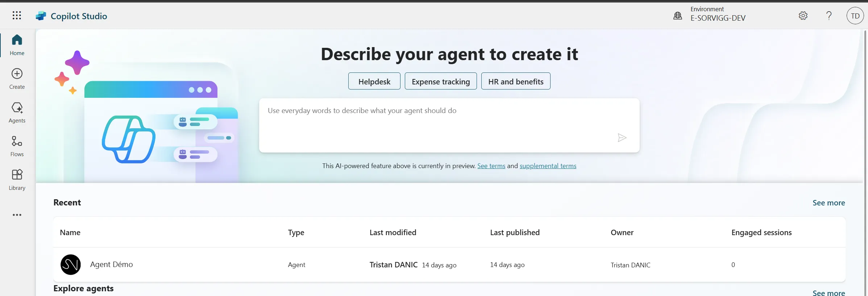
Task: Sort by the Type column header
Action: point(296,233)
